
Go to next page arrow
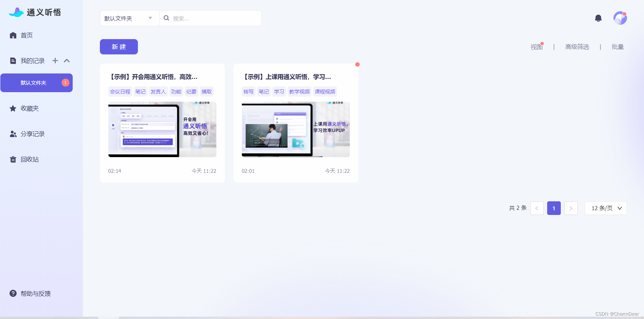(x=571, y=208)
